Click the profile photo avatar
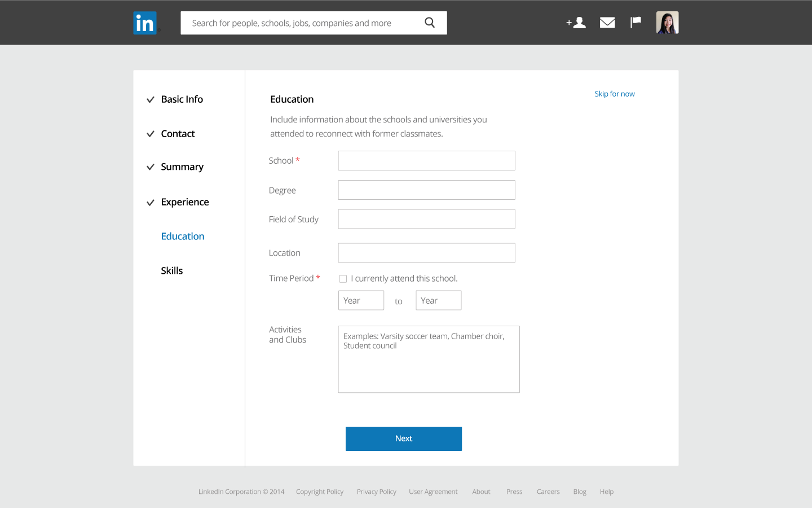 coord(667,23)
